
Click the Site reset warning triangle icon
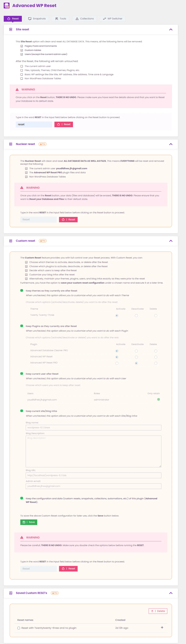(x=17, y=90)
